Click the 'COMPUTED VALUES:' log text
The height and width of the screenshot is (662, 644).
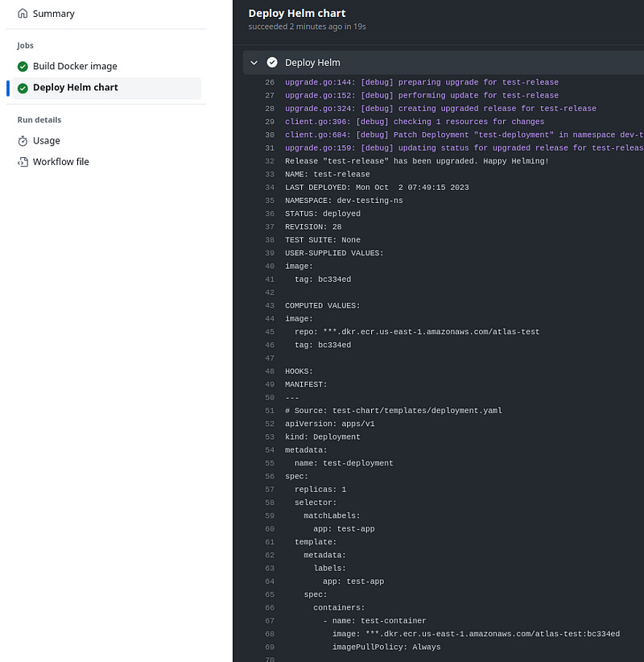323,306
